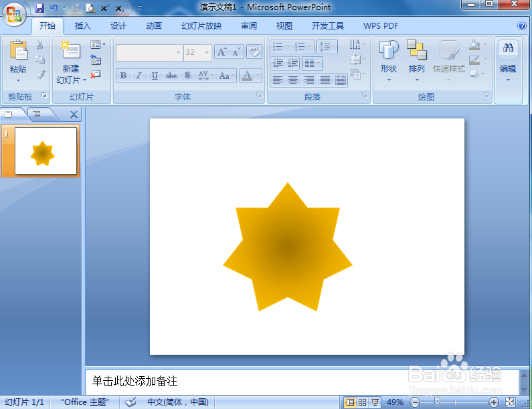The image size is (532, 409).
Task: Open the 设计 ribbon tab
Action: [x=118, y=26]
